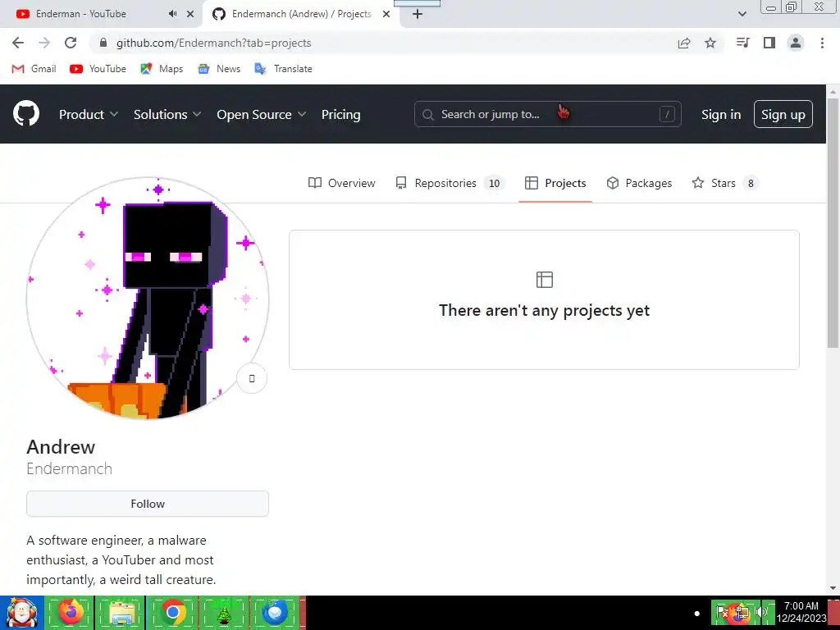Image resolution: width=840 pixels, height=630 pixels.
Task: Open the YouTube bookmark
Action: click(x=98, y=69)
